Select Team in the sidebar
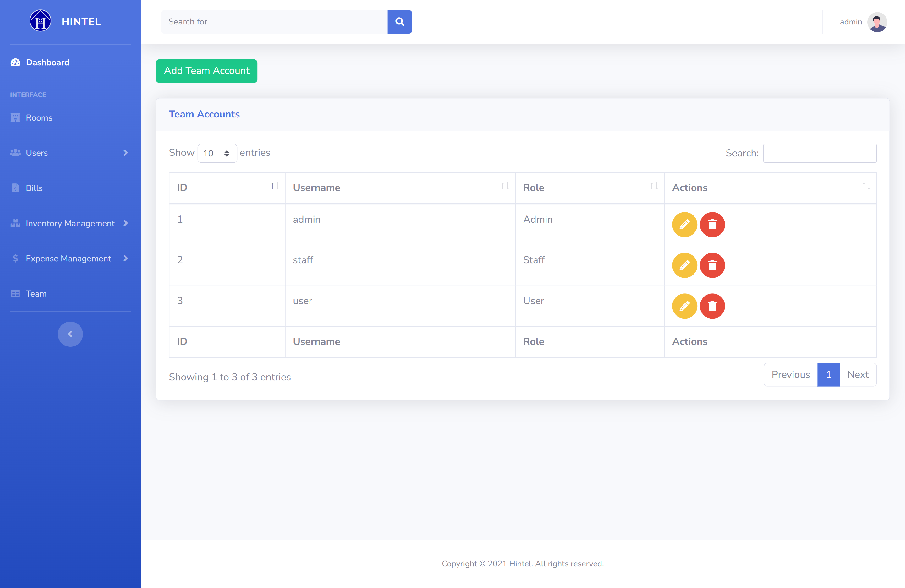Screen dimensions: 905x588 coord(36,293)
